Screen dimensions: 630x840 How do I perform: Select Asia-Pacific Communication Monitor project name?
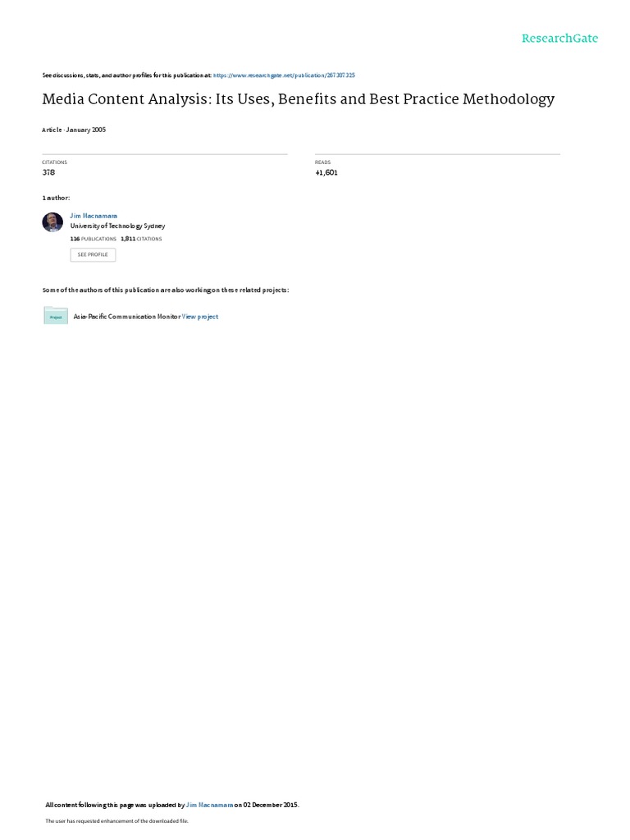[x=127, y=317]
